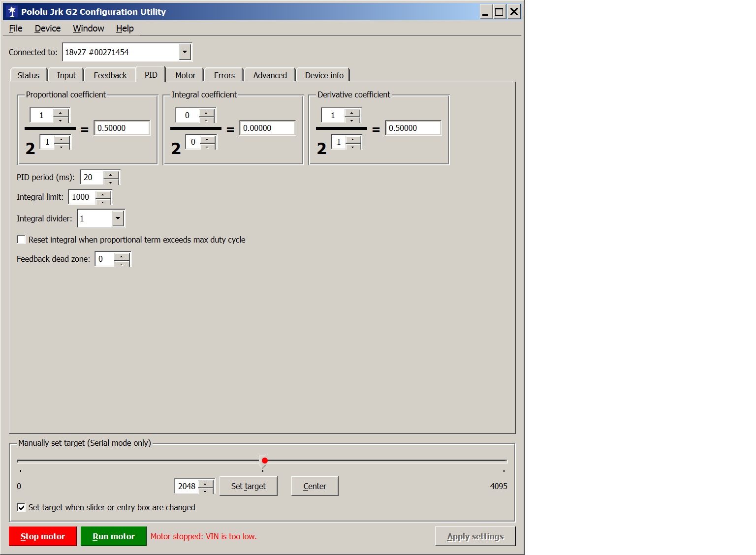Click the PID period entry box
The image size is (756, 555).
click(x=92, y=177)
